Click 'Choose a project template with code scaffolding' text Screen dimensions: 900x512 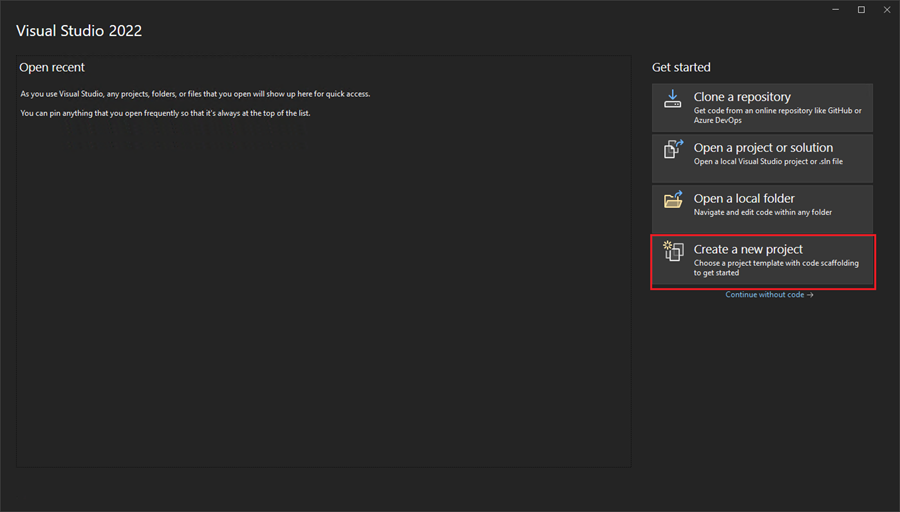point(776,267)
